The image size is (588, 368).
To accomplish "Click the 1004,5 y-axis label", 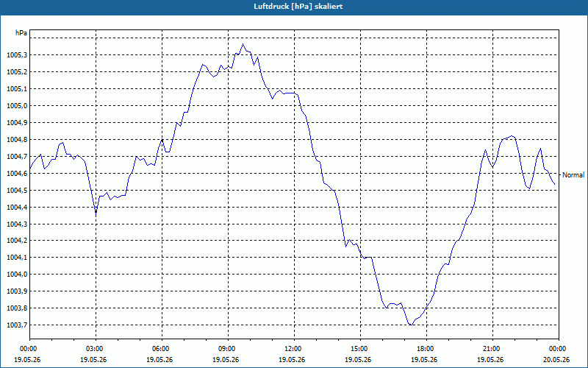I will pyautogui.click(x=17, y=191).
